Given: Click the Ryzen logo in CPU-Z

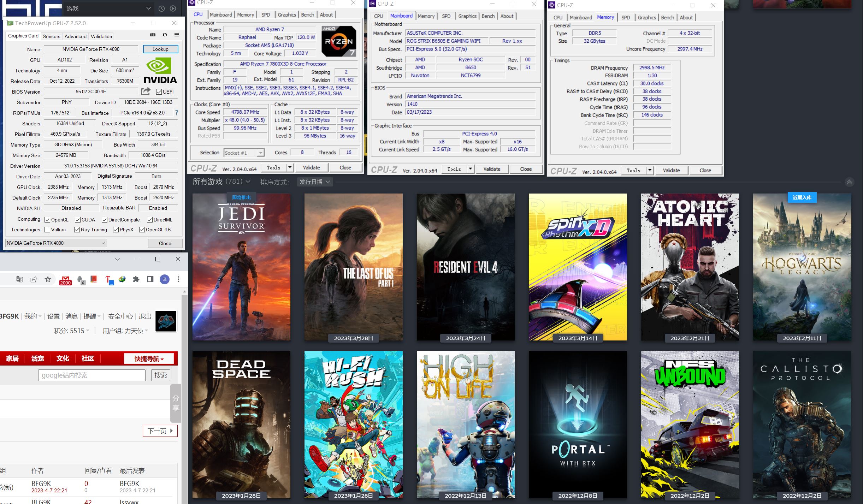Looking at the screenshot, I should pyautogui.click(x=339, y=41).
